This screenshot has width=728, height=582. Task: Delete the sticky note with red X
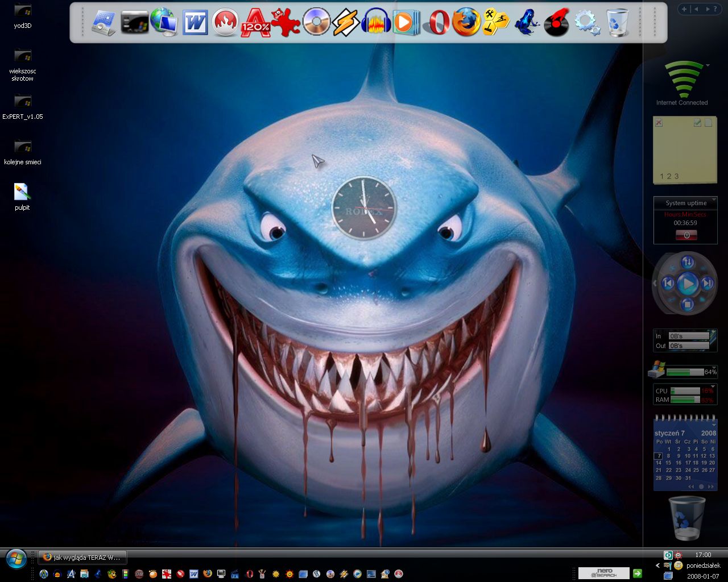[659, 123]
